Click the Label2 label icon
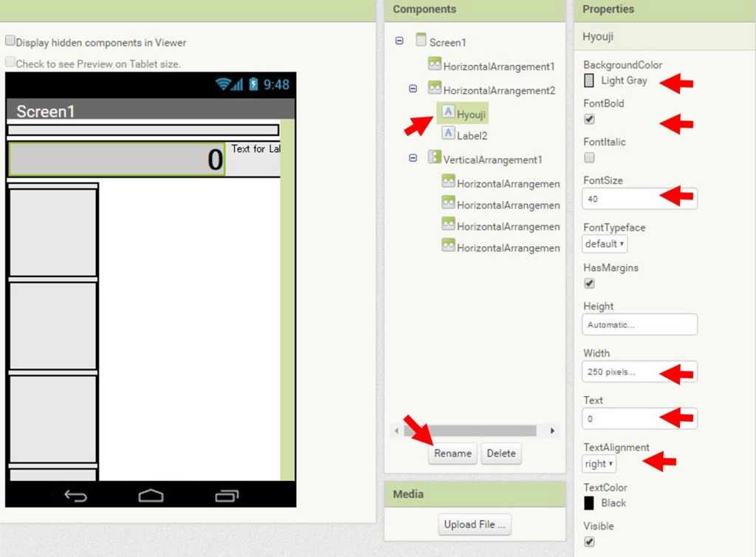This screenshot has width=756, height=557. tap(448, 133)
